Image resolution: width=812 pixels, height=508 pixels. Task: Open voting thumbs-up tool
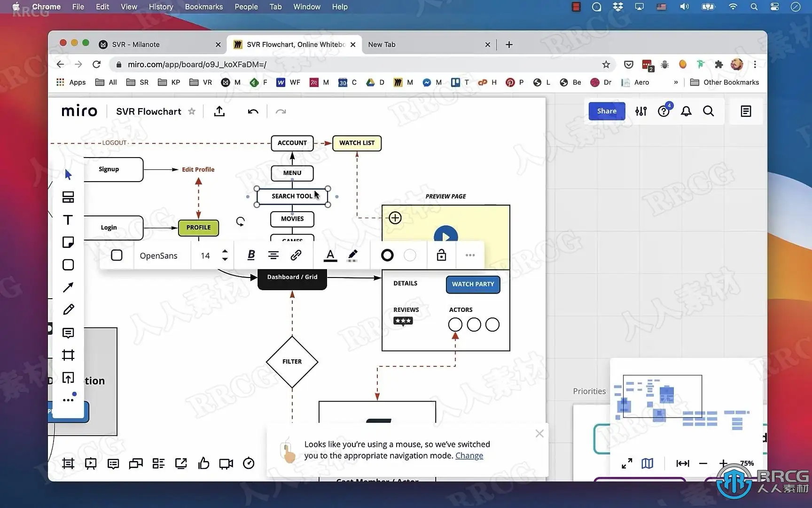pyautogui.click(x=203, y=463)
